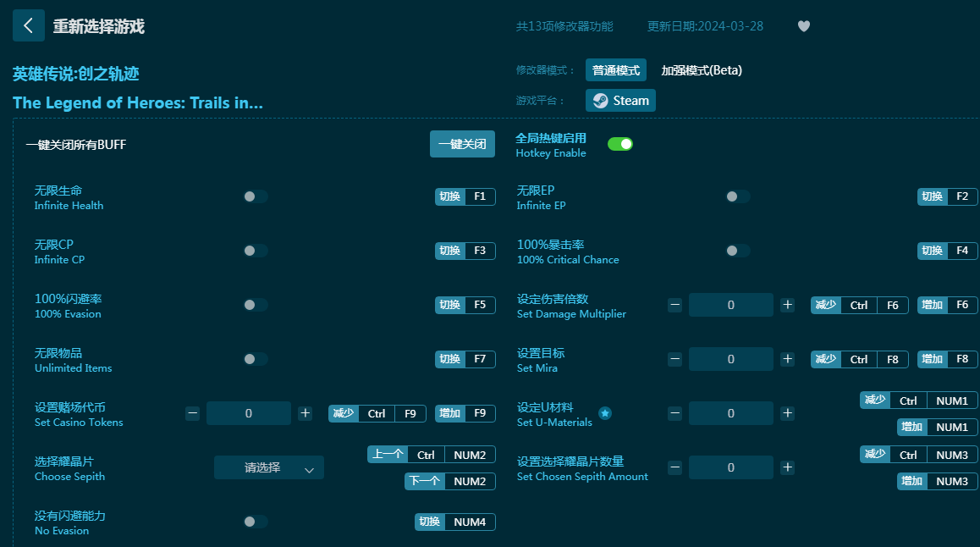Focus the Set Mira value field
980x547 pixels.
coord(730,360)
